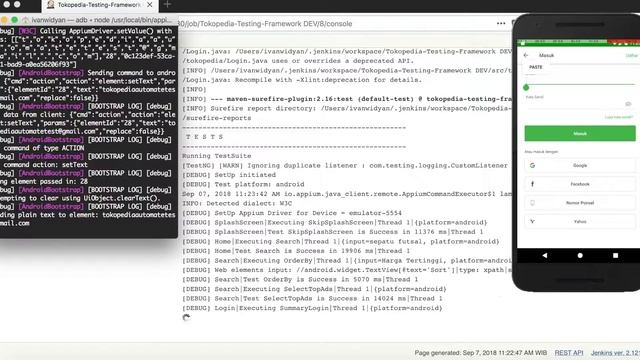This screenshot has width=640, height=360.
Task: Toggle password visibility eye icon
Action: [x=628, y=104]
